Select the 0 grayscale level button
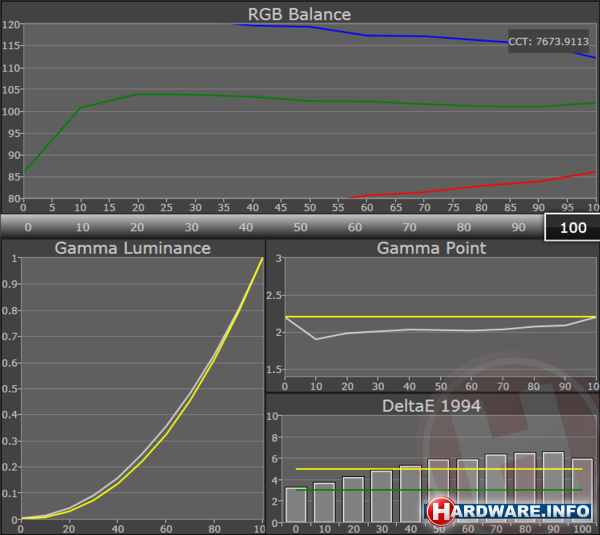The height and width of the screenshot is (535, 600). coord(28,227)
